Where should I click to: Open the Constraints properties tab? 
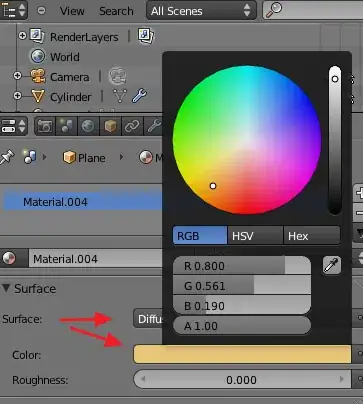[x=132, y=126]
